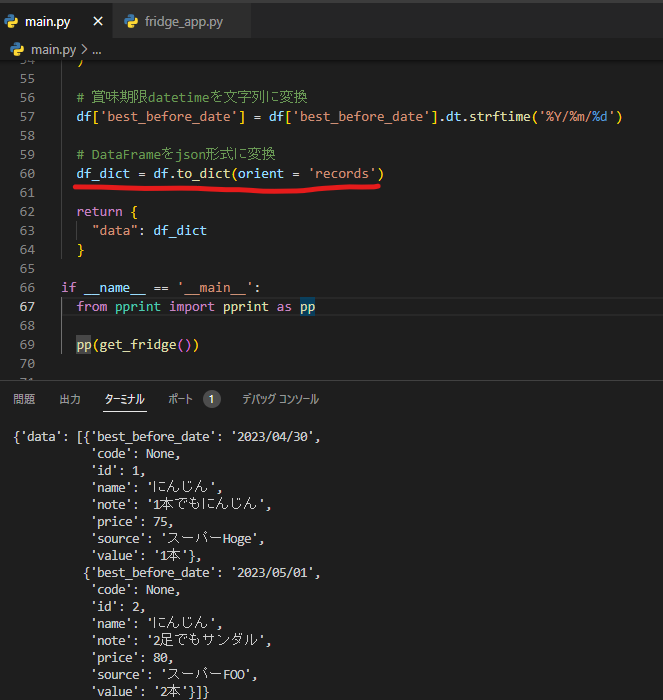Place cursor on the pprint import line
The width and height of the screenshot is (663, 700).
pos(195,307)
